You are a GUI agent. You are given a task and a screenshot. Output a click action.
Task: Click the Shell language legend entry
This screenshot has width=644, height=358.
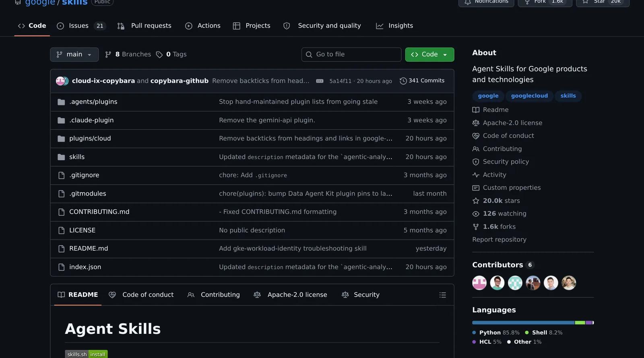click(544, 333)
